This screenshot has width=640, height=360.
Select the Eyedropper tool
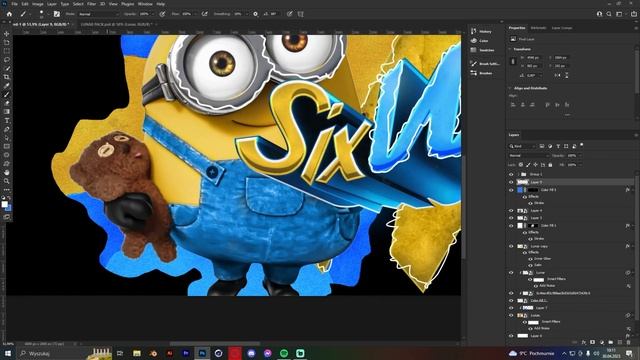pos(7,86)
